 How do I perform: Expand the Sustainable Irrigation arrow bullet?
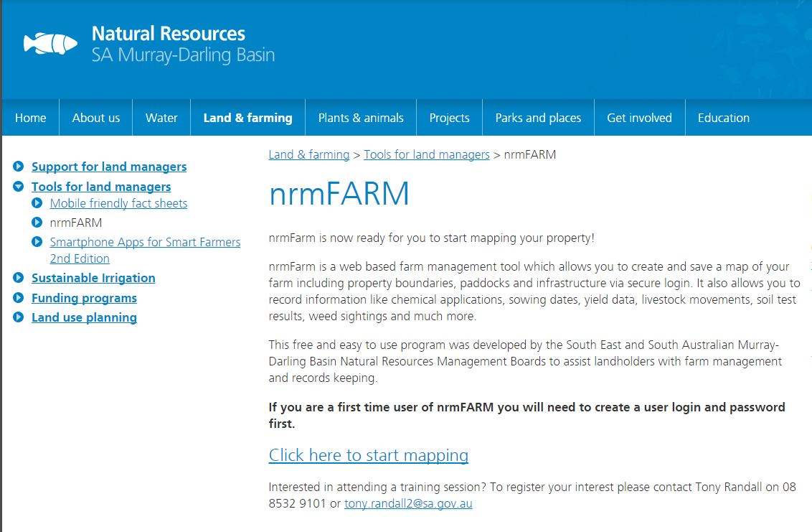(18, 278)
